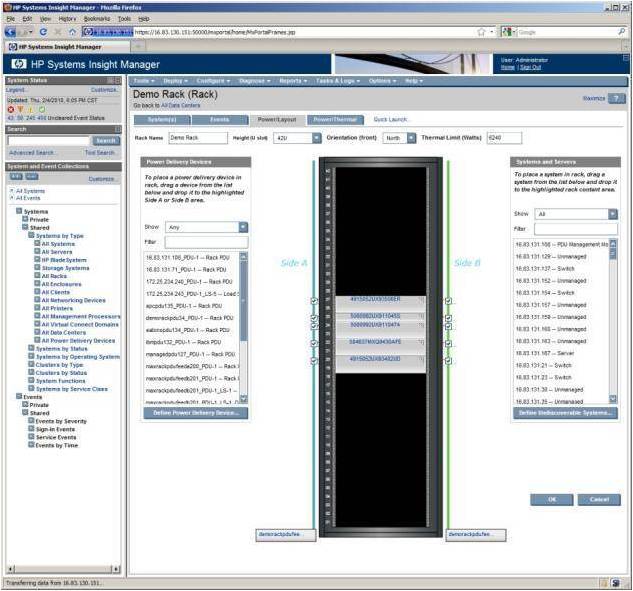Click the browser Home icon

click(x=72, y=32)
